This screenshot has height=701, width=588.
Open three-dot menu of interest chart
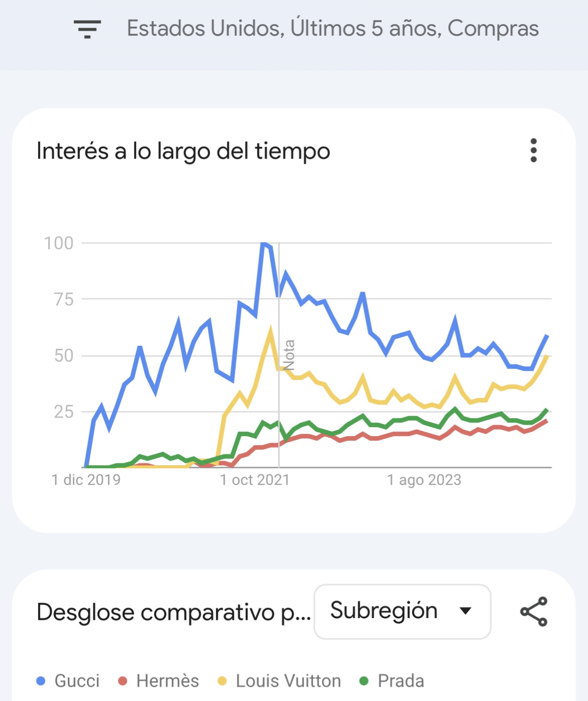tap(534, 150)
